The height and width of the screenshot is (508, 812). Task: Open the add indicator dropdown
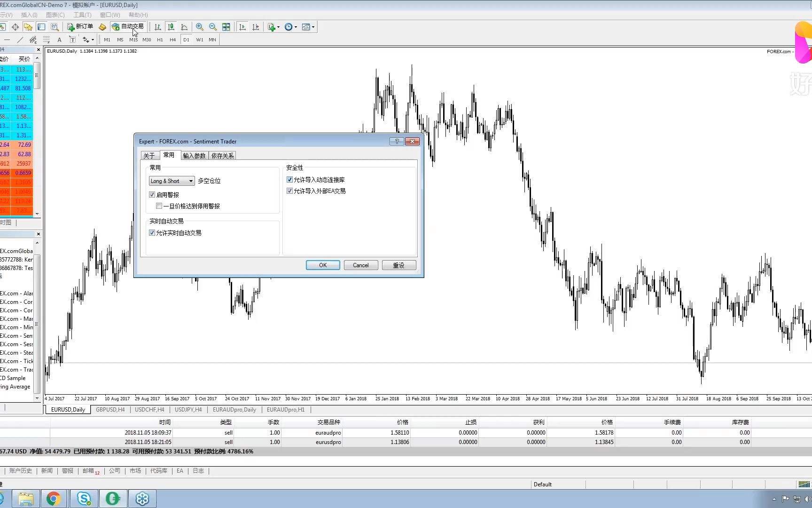tap(273, 27)
